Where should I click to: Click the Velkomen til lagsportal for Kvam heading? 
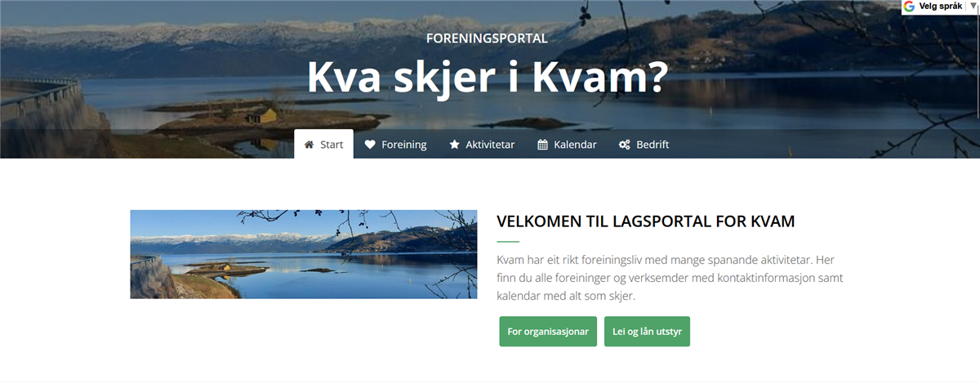click(x=646, y=221)
